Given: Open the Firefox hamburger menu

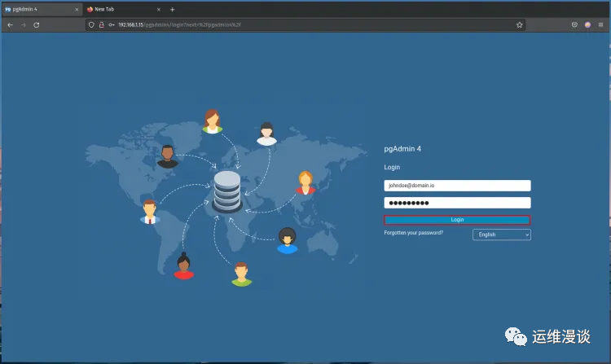Looking at the screenshot, I should 600,25.
